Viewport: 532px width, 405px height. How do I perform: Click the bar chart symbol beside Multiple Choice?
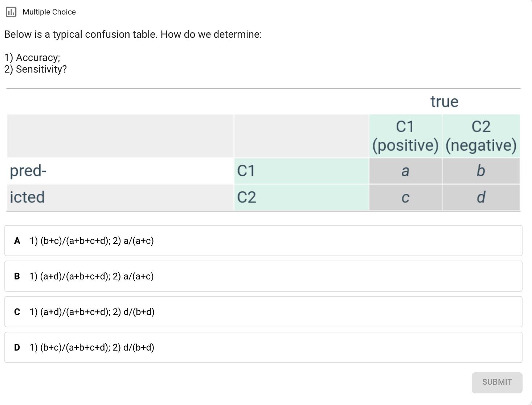(11, 11)
